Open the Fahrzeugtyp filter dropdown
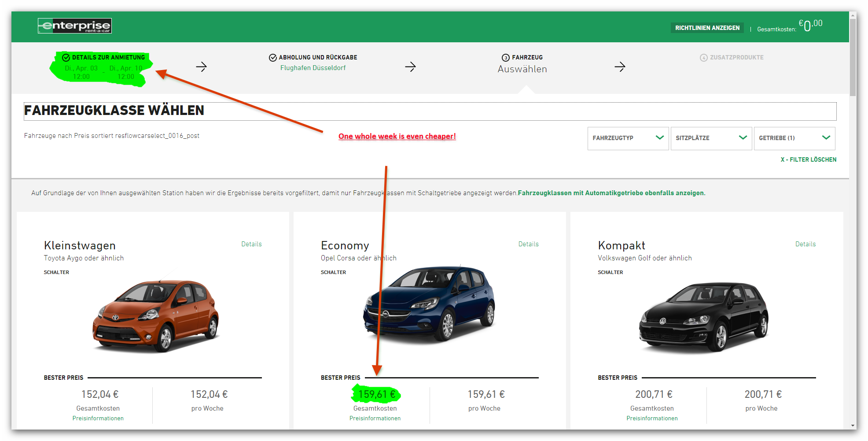The height and width of the screenshot is (441, 868). [x=628, y=138]
